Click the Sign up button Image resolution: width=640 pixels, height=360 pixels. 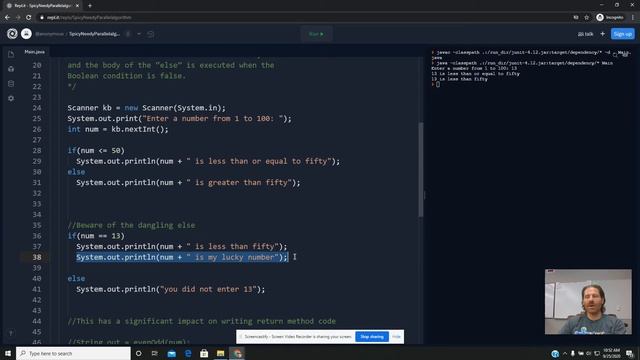pos(622,34)
